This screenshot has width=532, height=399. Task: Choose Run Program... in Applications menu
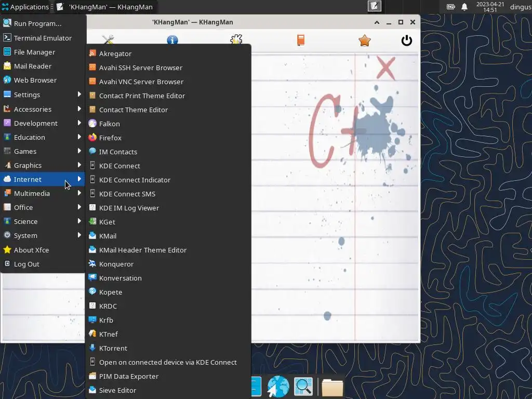click(x=43, y=23)
